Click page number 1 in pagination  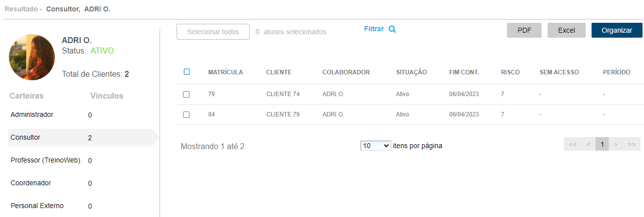pyautogui.click(x=602, y=144)
